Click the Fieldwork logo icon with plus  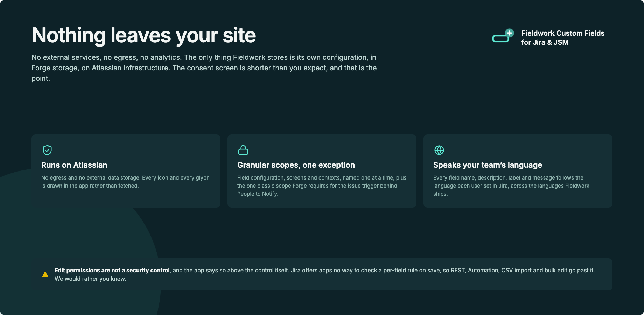503,36
